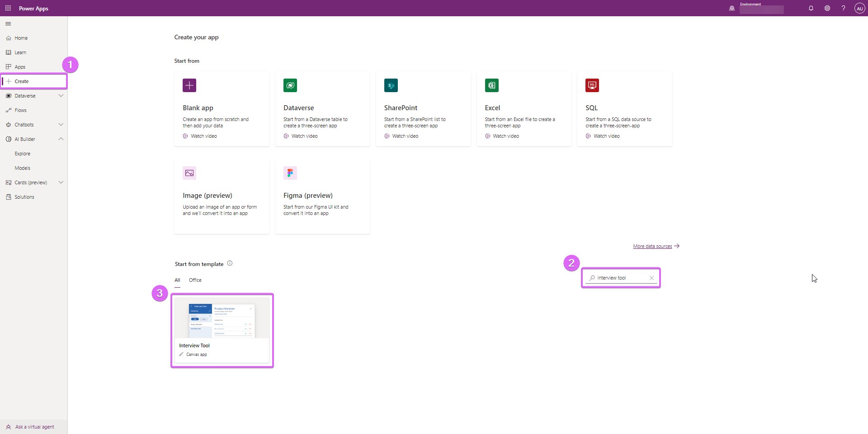Clear the search with the X icon
Image resolution: width=868 pixels, height=434 pixels.
coord(651,278)
